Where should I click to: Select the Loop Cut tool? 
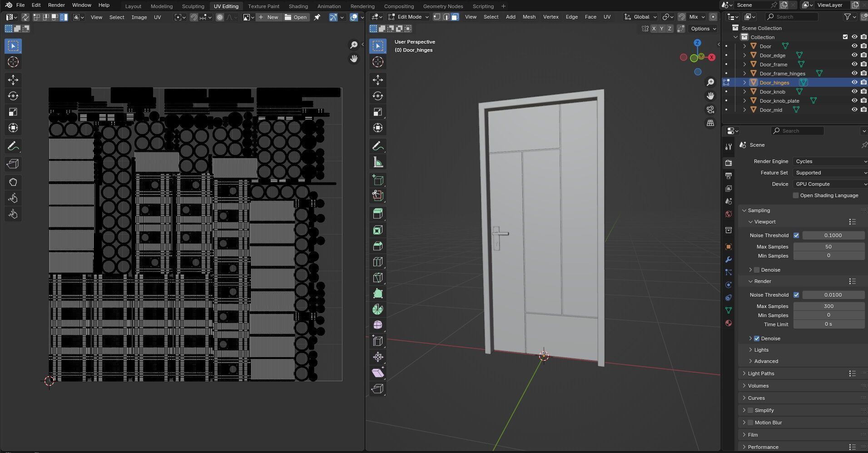click(x=377, y=262)
